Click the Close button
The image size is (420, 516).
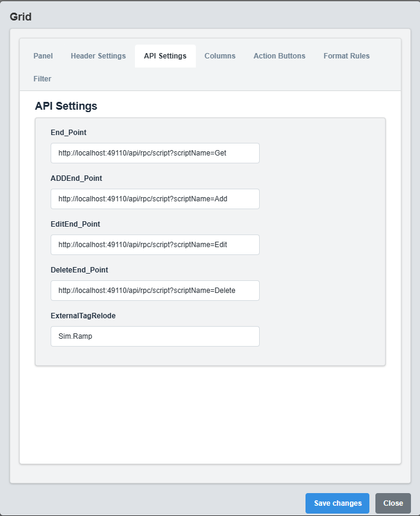[x=393, y=503]
